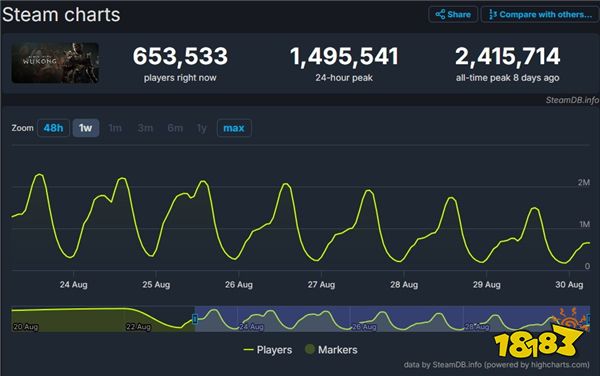
Task: Toggle the Markers legend series
Action: (331, 350)
